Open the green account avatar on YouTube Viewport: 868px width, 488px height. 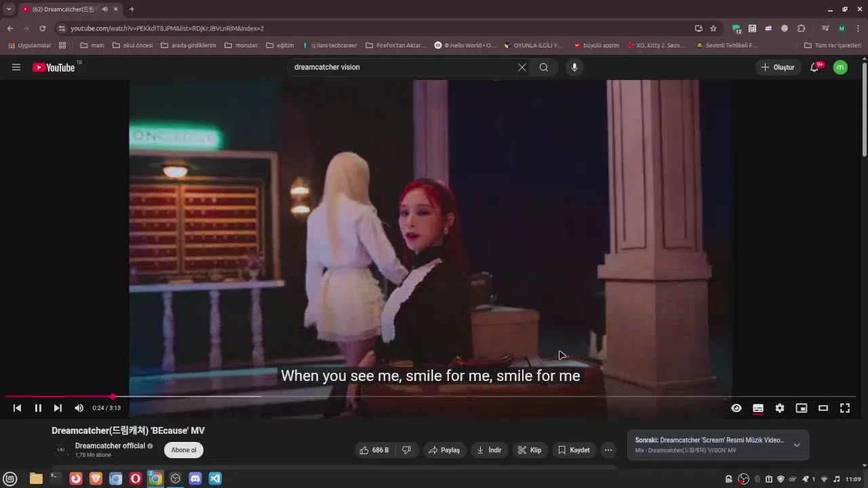(840, 67)
